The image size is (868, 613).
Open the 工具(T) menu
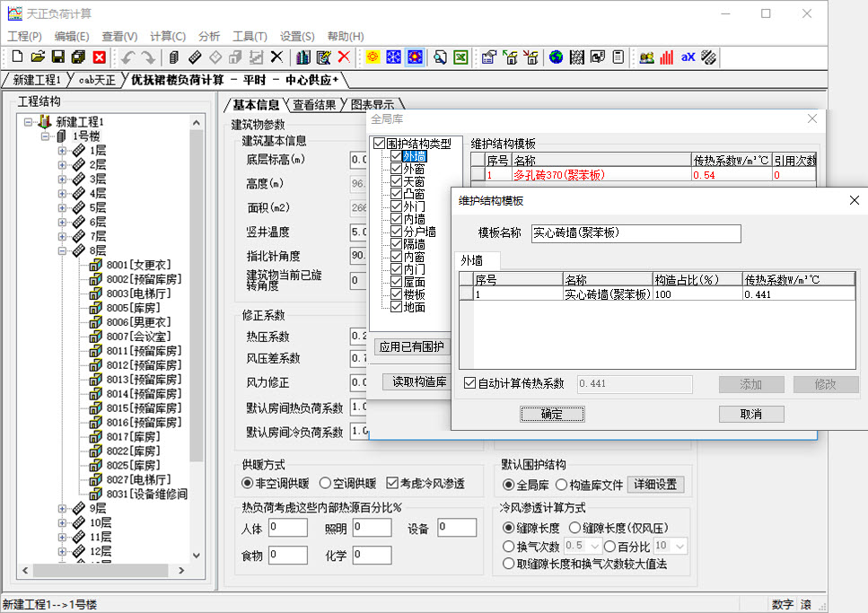(250, 37)
